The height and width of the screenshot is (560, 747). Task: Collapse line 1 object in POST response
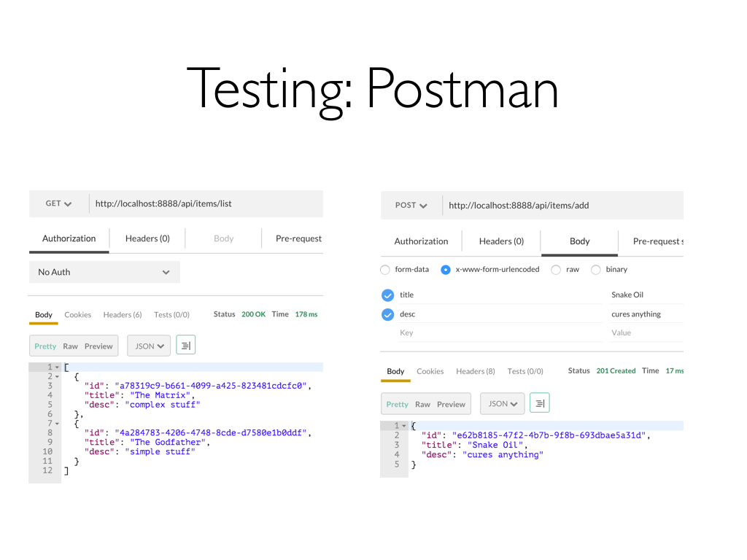pos(404,426)
